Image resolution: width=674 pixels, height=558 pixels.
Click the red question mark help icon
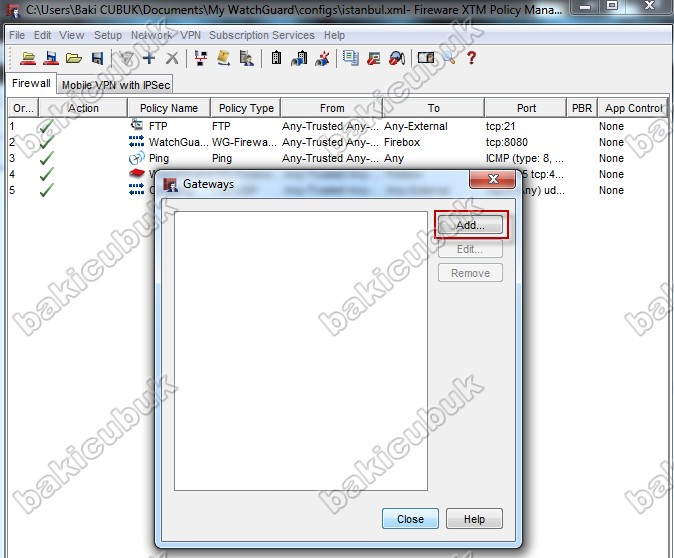(472, 58)
